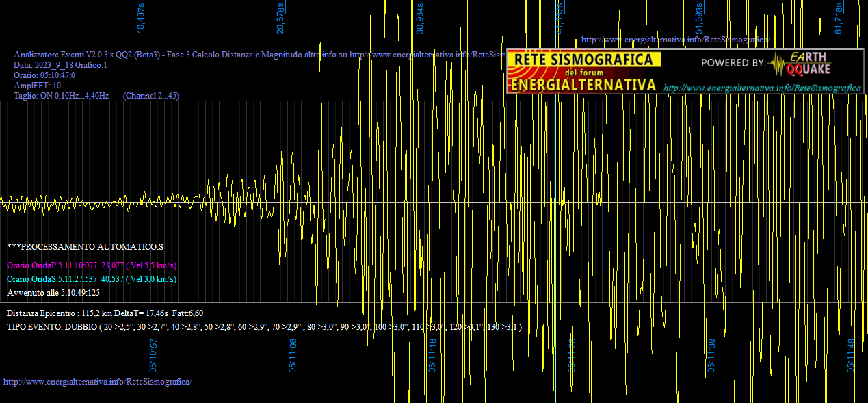Follow the ReteSismografica link in the bottom-left corner
The image size is (868, 403).
[x=98, y=381]
